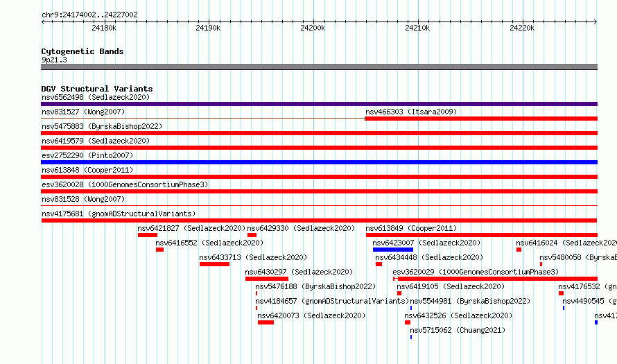Click nsv4184657 (gnomADStructuralVariants) label

(x=332, y=301)
